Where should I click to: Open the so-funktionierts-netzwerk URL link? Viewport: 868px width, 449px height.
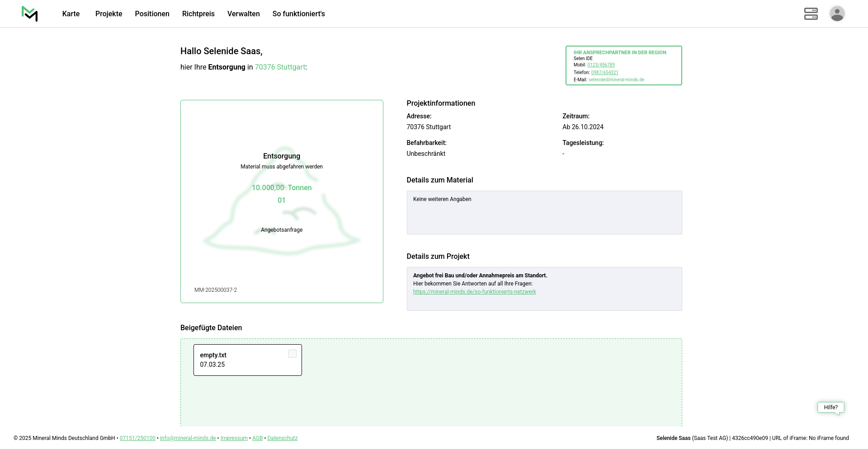474,292
